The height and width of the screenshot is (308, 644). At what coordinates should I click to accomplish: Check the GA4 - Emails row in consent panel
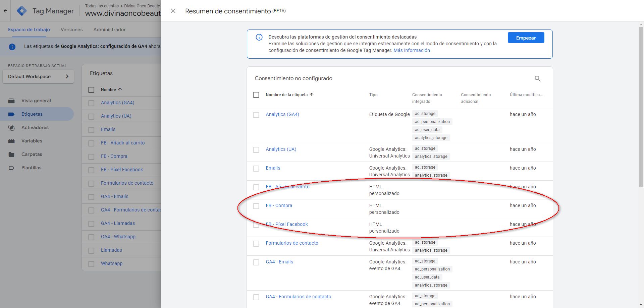tap(256, 262)
